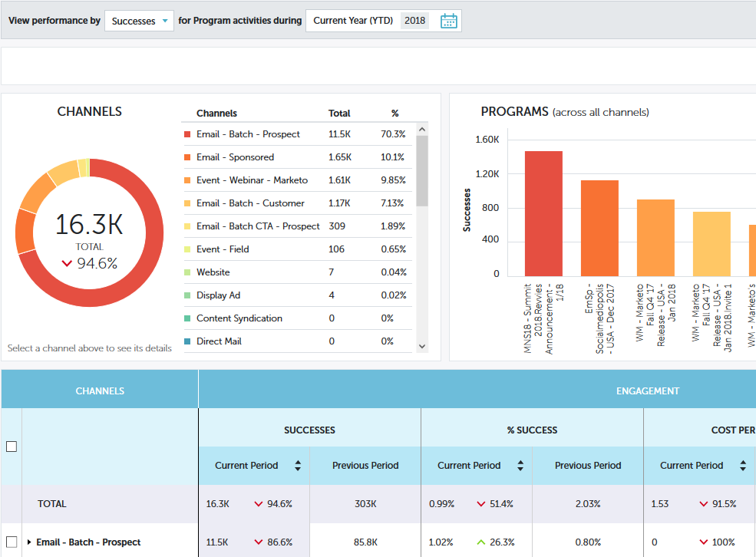Click the EmSp Socialmediopolis program bar

coord(599,228)
